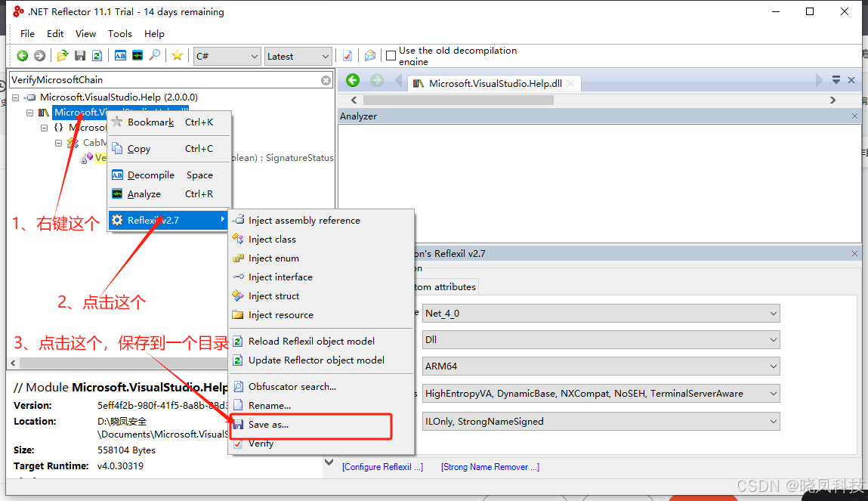
Task: Open the Help menu
Action: tap(154, 34)
